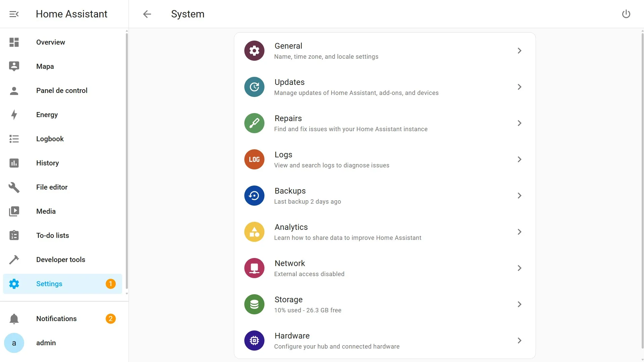Open the Logs entry title
Viewport: 644px width, 362px height.
tap(283, 155)
